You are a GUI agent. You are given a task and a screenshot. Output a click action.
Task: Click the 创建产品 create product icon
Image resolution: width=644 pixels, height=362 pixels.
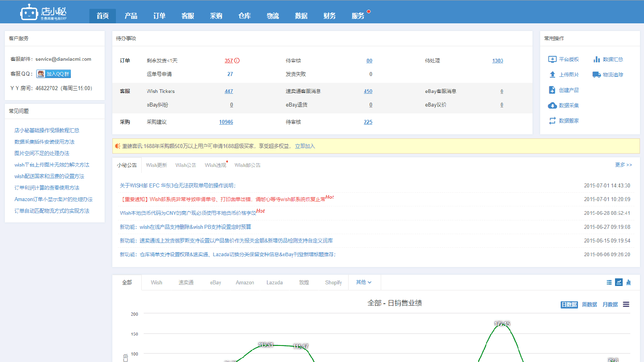point(553,90)
